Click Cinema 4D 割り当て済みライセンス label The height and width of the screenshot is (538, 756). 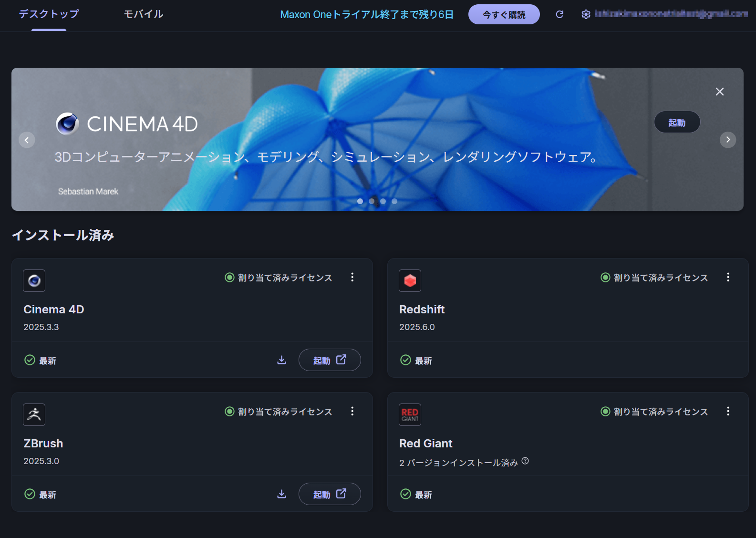[x=285, y=278]
